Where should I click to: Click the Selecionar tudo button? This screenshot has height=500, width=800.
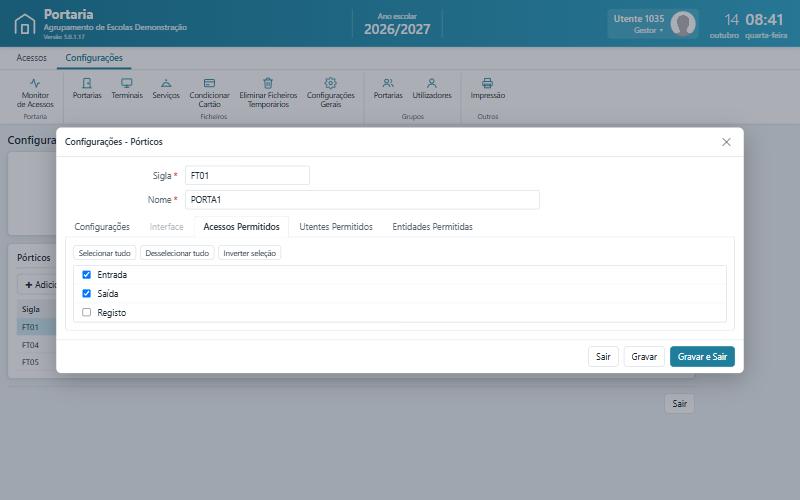point(105,253)
